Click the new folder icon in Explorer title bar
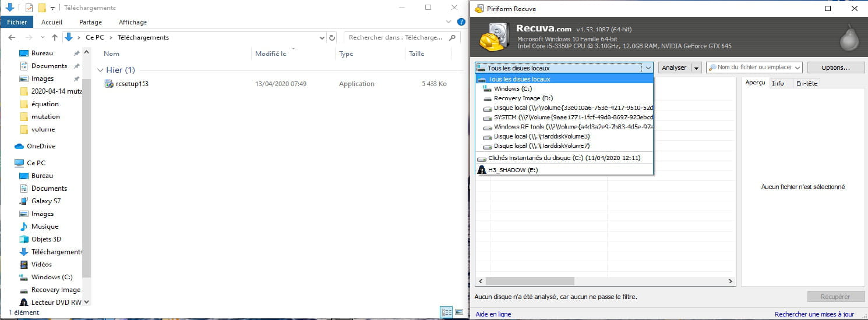Viewport: 868px width, 320px height. (x=42, y=8)
